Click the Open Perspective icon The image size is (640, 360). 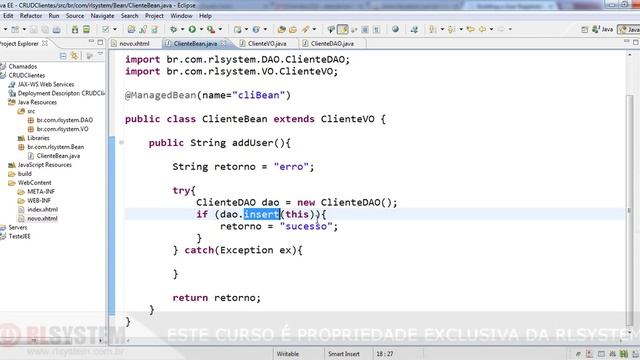click(584, 29)
